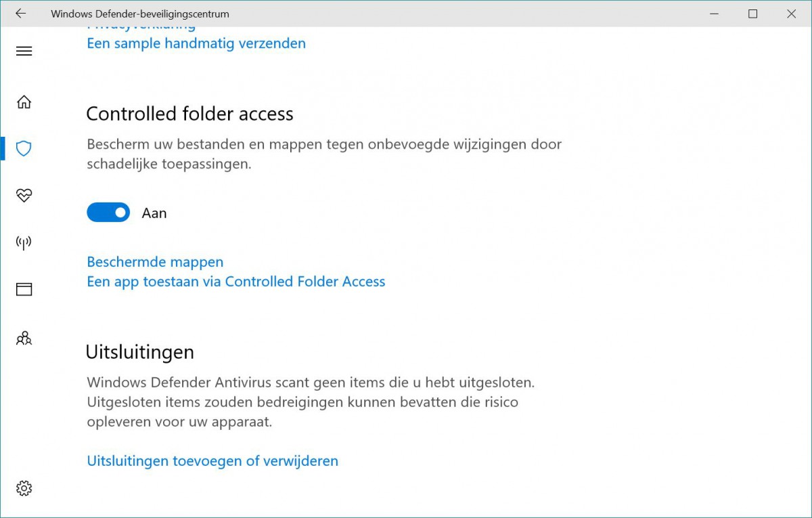Open Een app toestaan via Controlled Folder Access
This screenshot has height=518, width=812.
[235, 281]
